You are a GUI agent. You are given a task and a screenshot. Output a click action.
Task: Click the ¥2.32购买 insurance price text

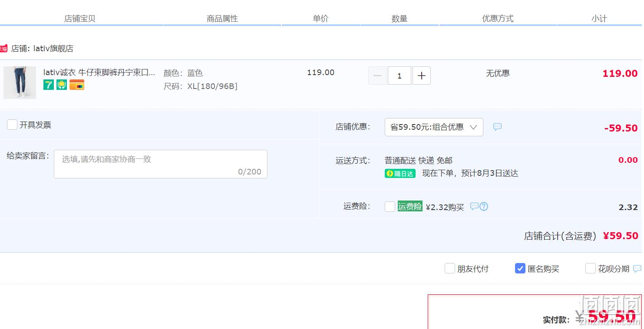(445, 207)
